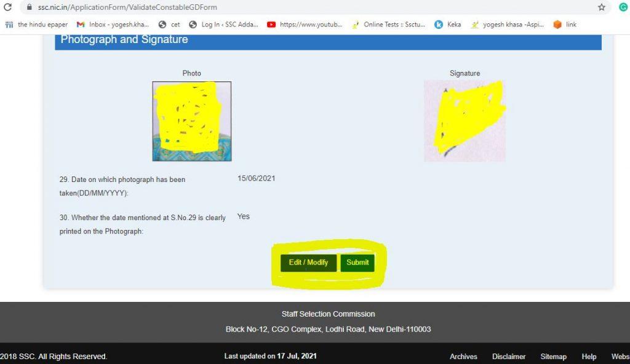Click the 'Photograph and Signature' section header
The height and width of the screenshot is (364, 630).
[x=328, y=42]
